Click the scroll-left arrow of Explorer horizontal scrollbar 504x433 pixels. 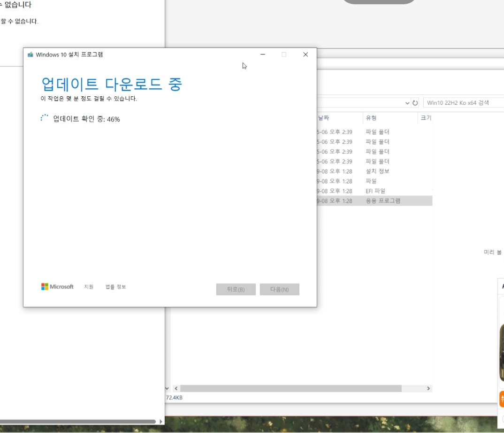[176, 388]
